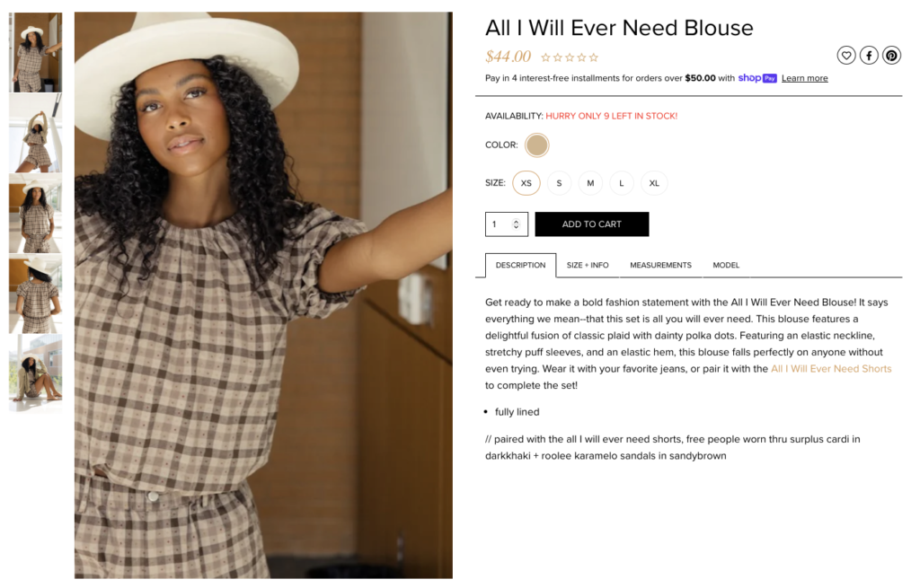Switch to Size + Info tab
The width and height of the screenshot is (920, 588).
tap(588, 265)
